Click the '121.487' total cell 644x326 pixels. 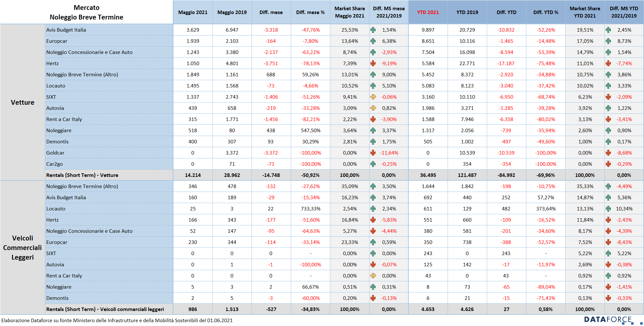click(x=467, y=175)
